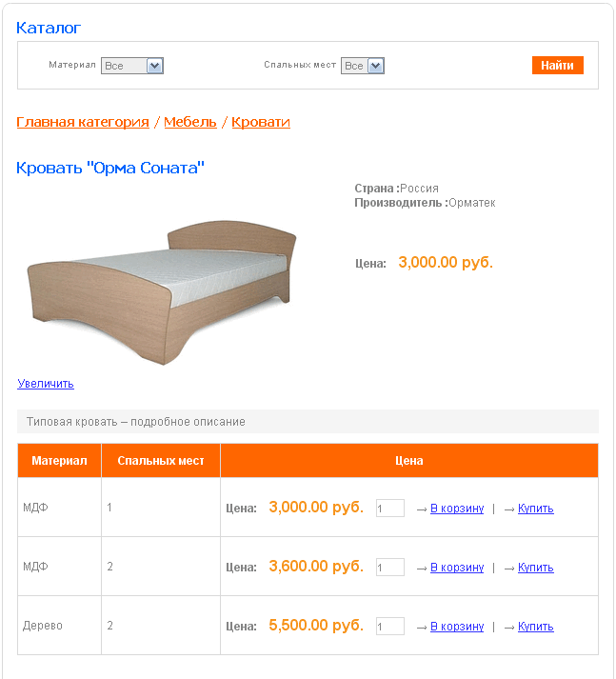Click the Цена column header
The image size is (616, 679).
click(409, 461)
